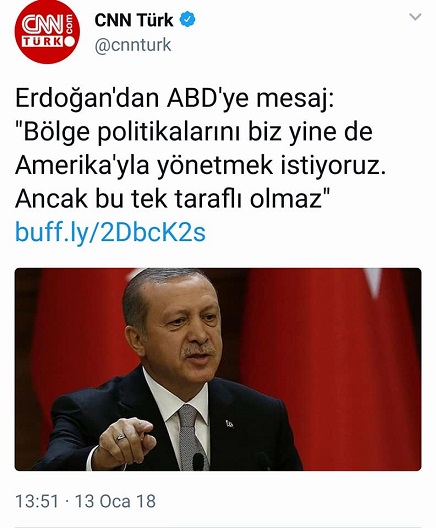Open the attached news photo
This screenshot has height=528, width=436.
(218, 369)
